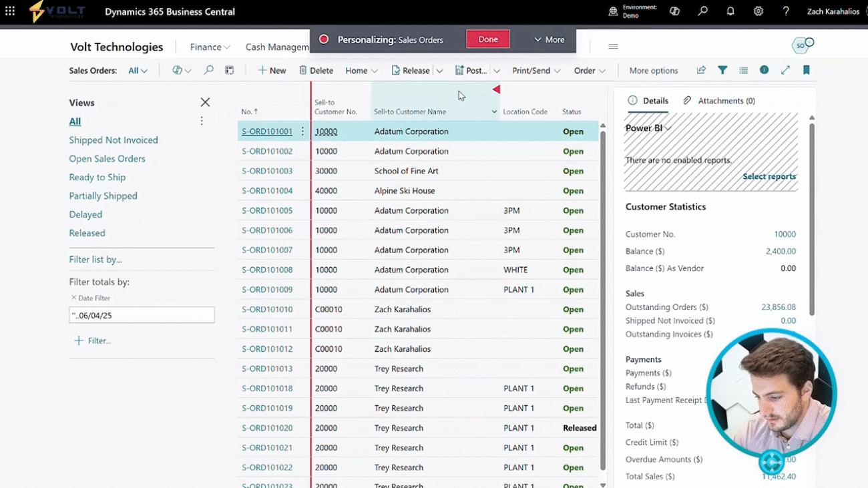This screenshot has height=488, width=868.
Task: Open the search magnifier in the top bar
Action: (x=702, y=11)
